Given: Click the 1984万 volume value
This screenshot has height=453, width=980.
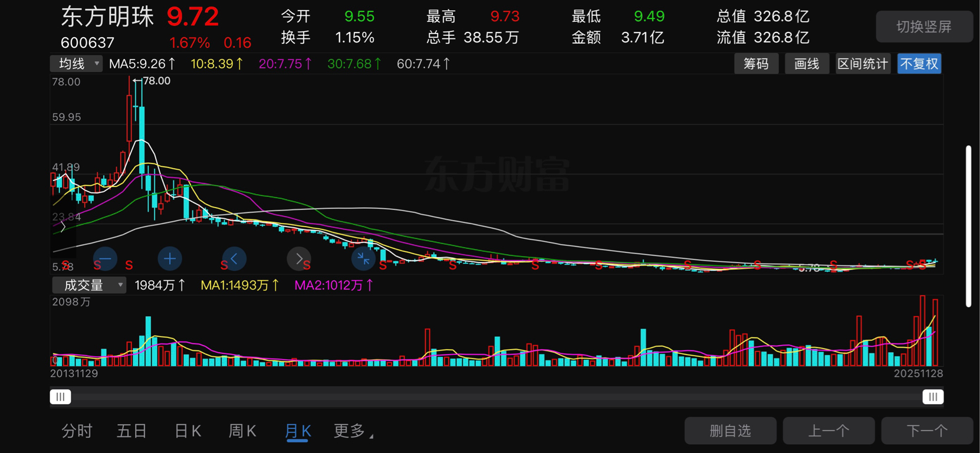Looking at the screenshot, I should [x=160, y=285].
